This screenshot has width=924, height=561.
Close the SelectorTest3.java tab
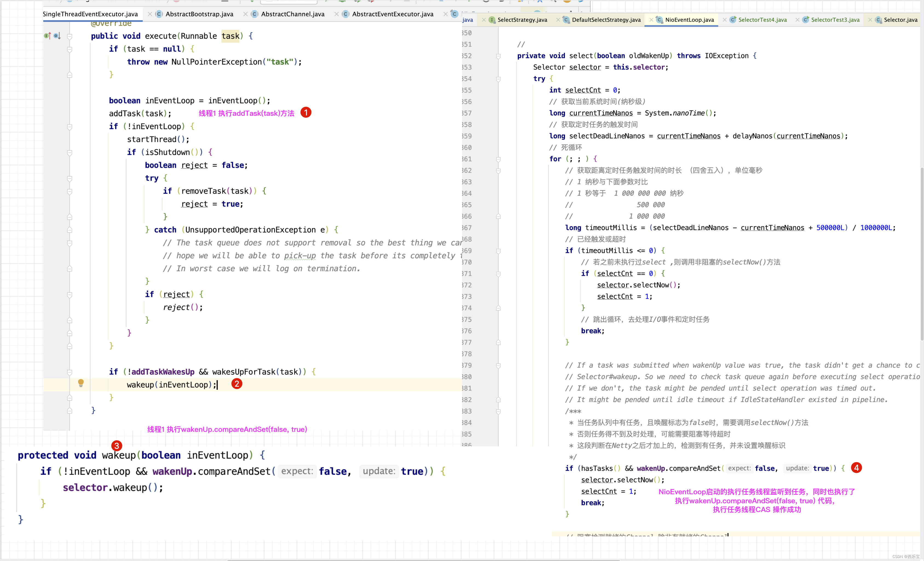click(x=797, y=20)
